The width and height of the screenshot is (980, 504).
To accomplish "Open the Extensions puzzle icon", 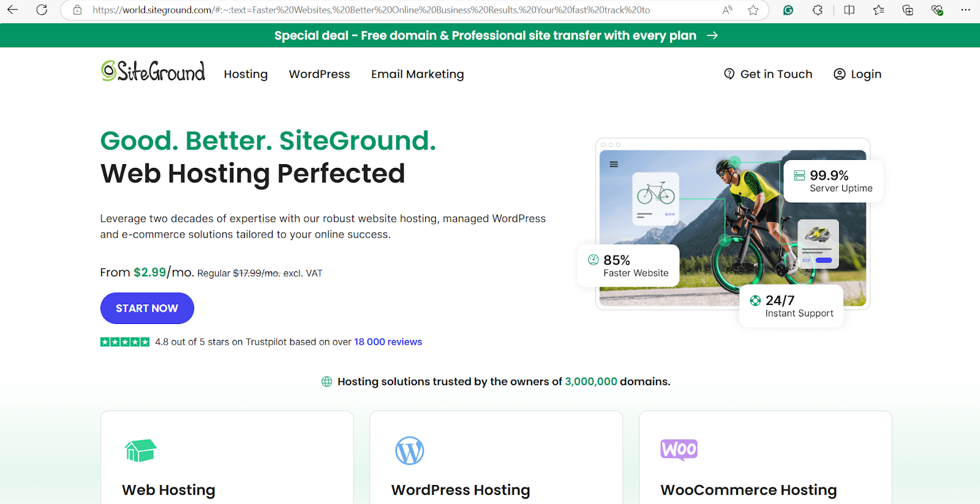I will click(818, 10).
